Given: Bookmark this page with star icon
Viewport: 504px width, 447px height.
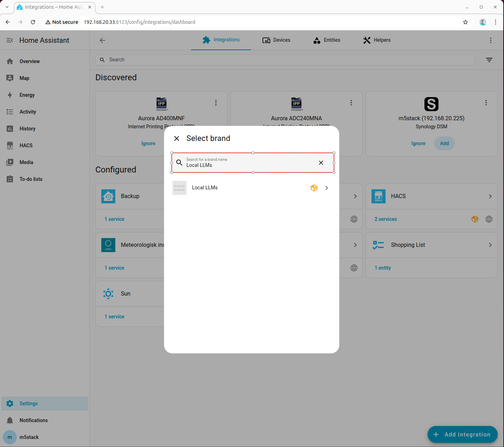Looking at the screenshot, I should tap(465, 22).
